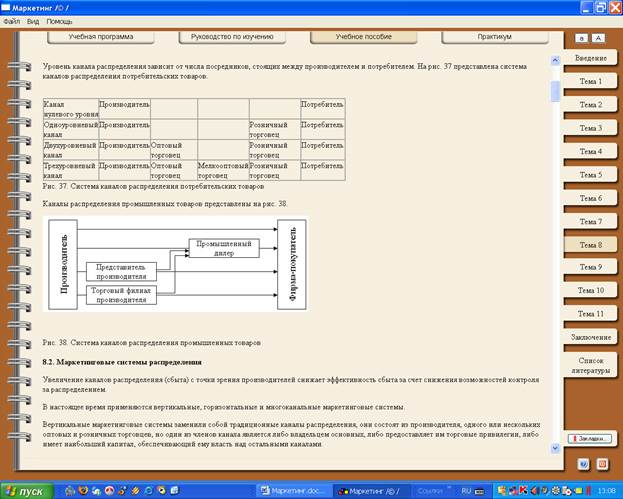Launch Firefox from quick launch bar

(x=83, y=491)
